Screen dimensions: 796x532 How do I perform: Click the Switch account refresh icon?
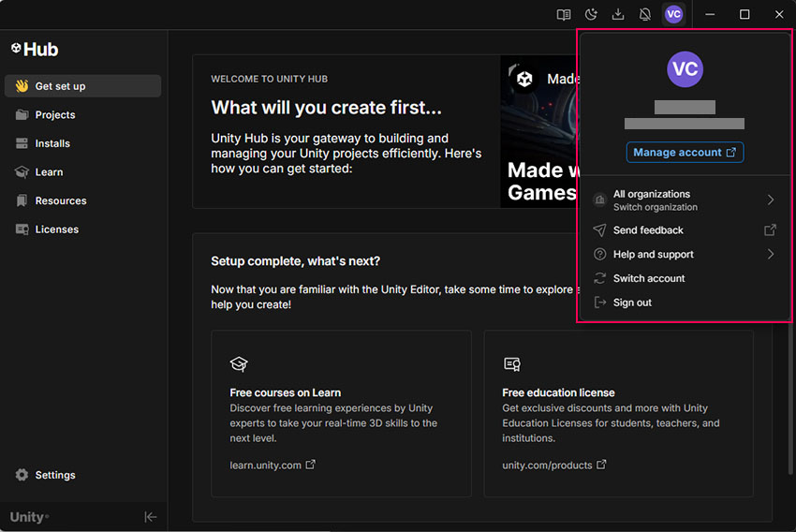[x=599, y=278]
